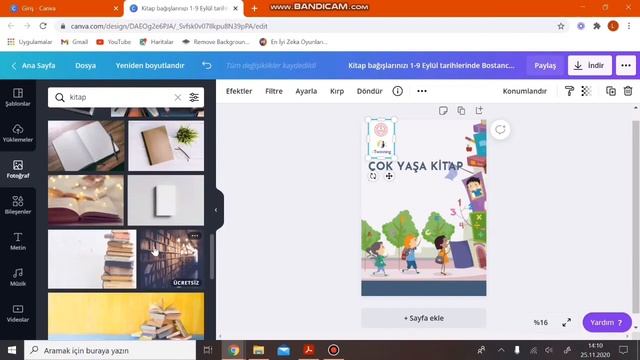Screen dimensions: 640x360
Task: Open the Ayarla adjustments
Action: pyautogui.click(x=306, y=91)
